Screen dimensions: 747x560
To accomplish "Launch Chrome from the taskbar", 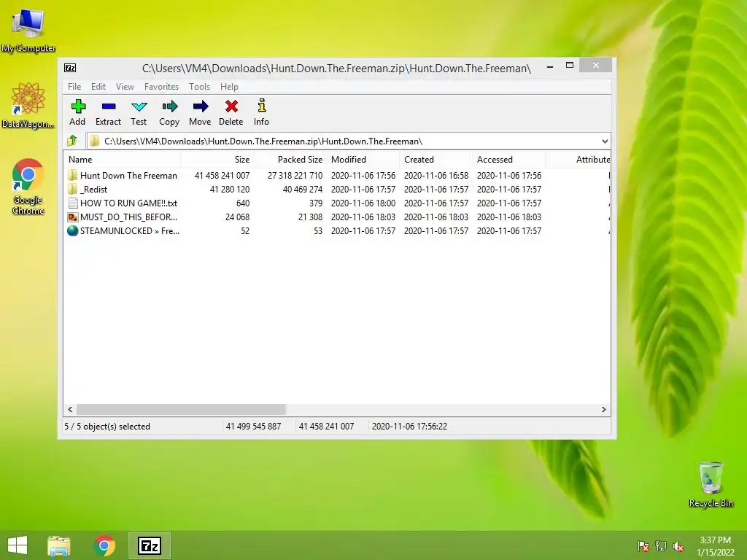I will 105,545.
